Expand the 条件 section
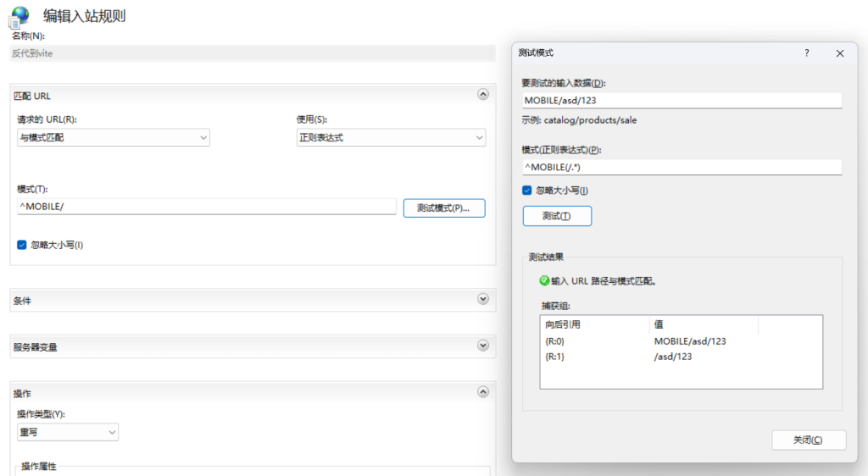868x476 pixels. click(x=483, y=299)
